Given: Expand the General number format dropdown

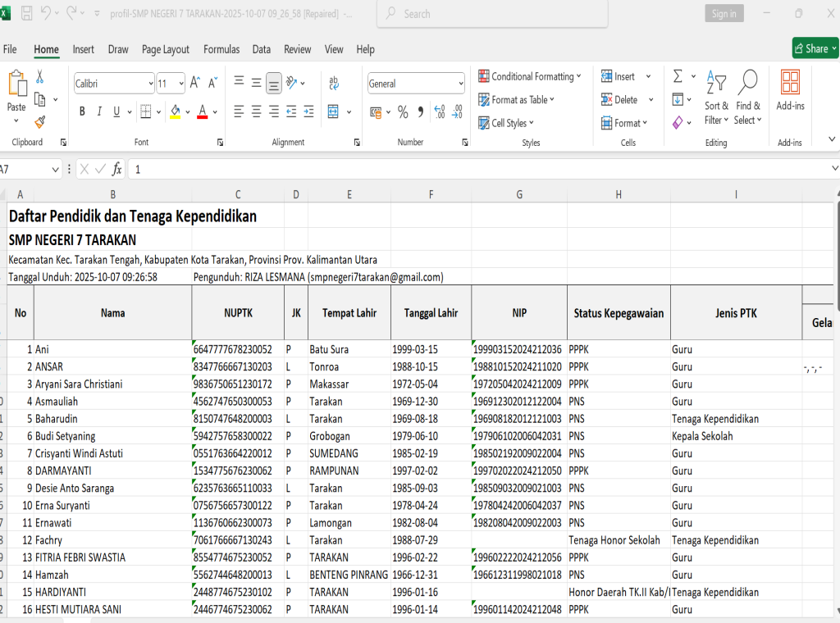Looking at the screenshot, I should pos(460,83).
